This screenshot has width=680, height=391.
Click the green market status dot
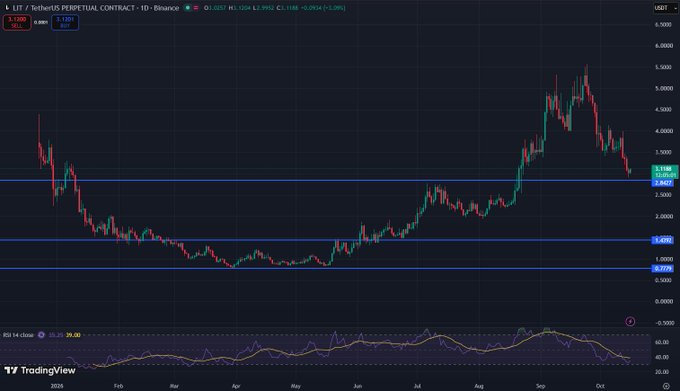click(x=188, y=8)
